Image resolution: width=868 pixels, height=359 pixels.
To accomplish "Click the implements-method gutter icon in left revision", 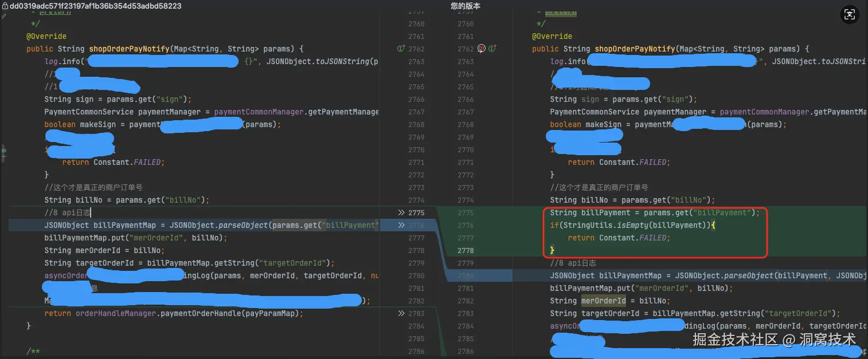I will (401, 49).
